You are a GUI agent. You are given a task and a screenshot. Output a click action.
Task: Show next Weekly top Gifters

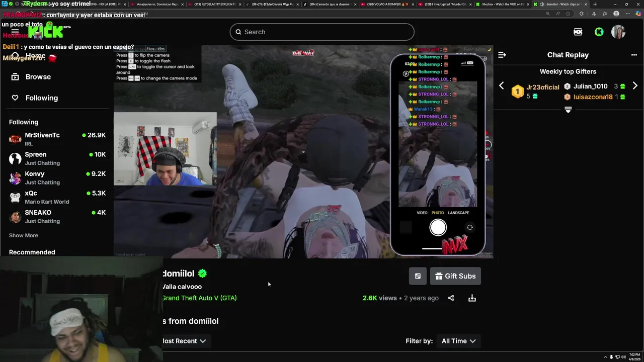point(635,86)
